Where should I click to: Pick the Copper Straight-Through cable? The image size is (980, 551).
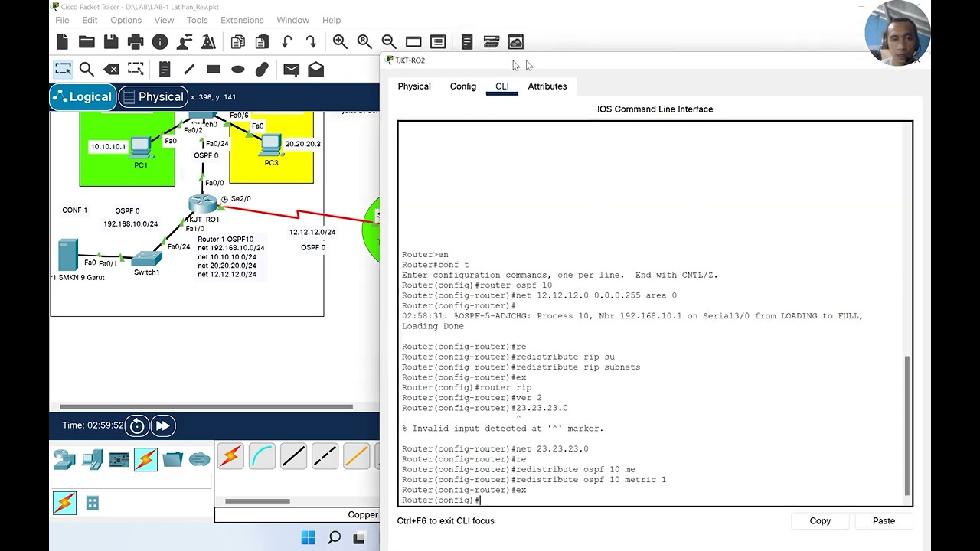293,456
